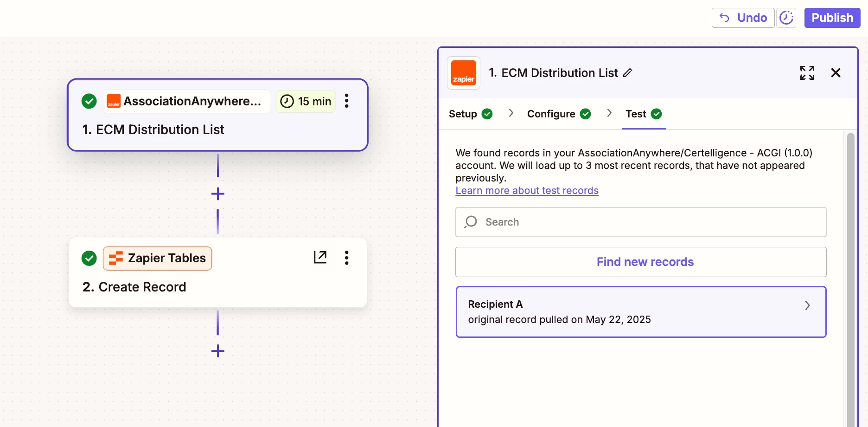
Task: Open ECM Distribution List step menu
Action: [346, 101]
